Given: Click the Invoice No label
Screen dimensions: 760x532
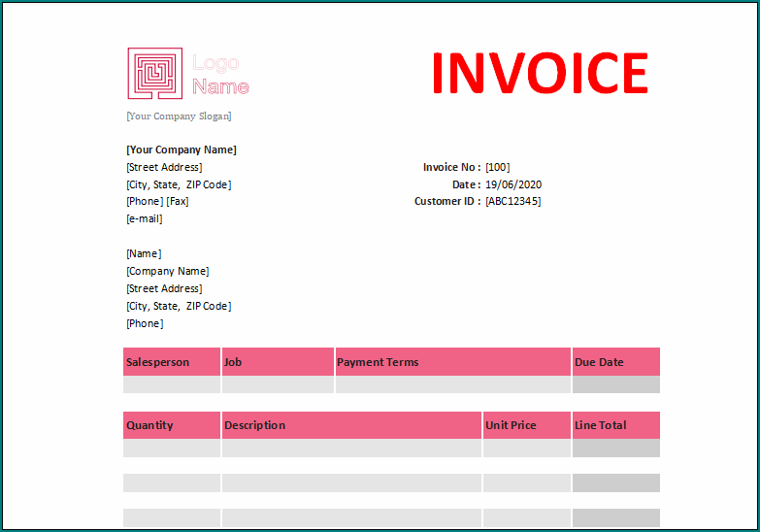Looking at the screenshot, I should (451, 167).
